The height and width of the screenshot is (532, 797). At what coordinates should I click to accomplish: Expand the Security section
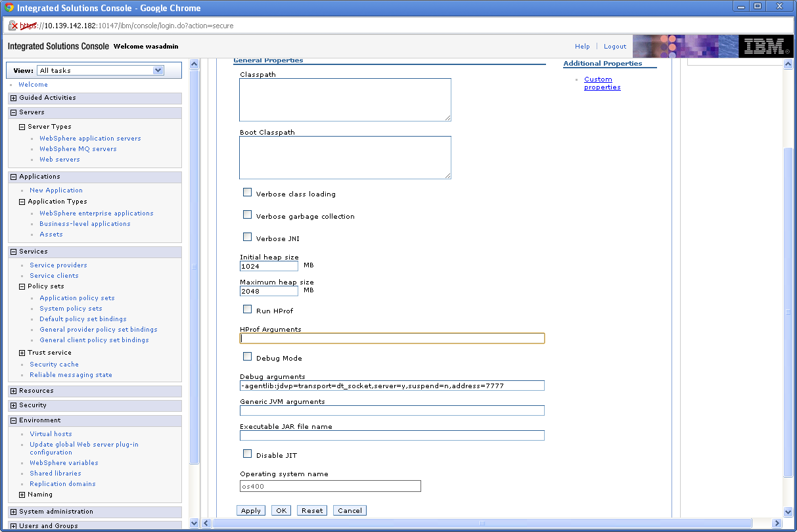(13, 405)
